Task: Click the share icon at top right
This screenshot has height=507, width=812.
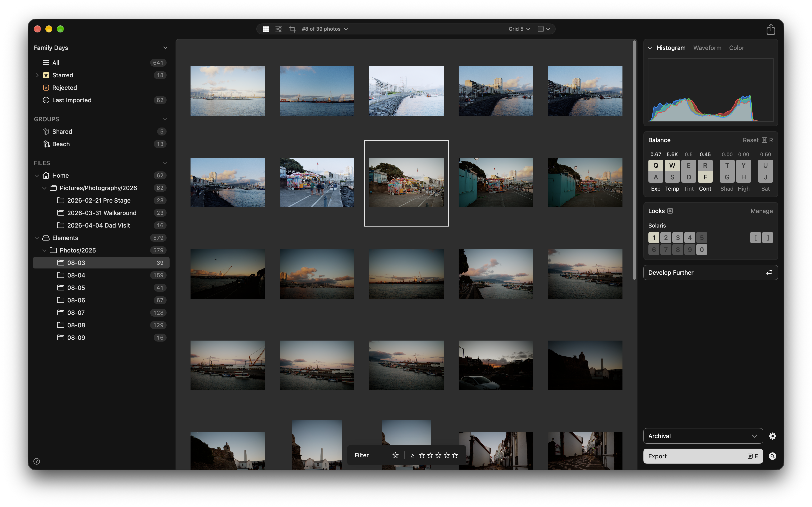Action: click(x=771, y=29)
